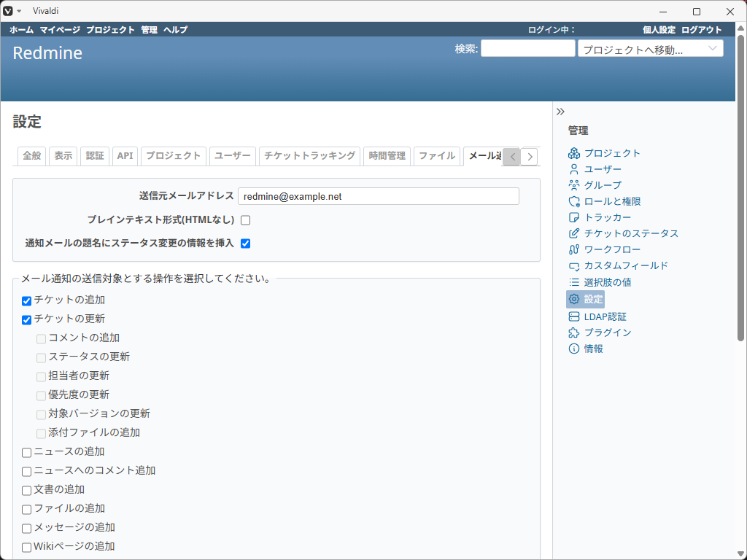
Task: Switch to the ユーザー settings tab
Action: click(x=233, y=156)
